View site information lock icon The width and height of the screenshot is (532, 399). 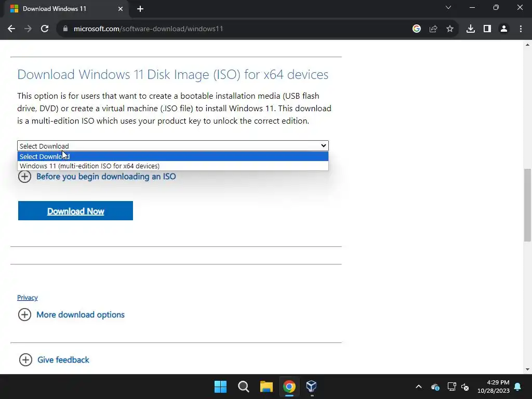point(65,29)
